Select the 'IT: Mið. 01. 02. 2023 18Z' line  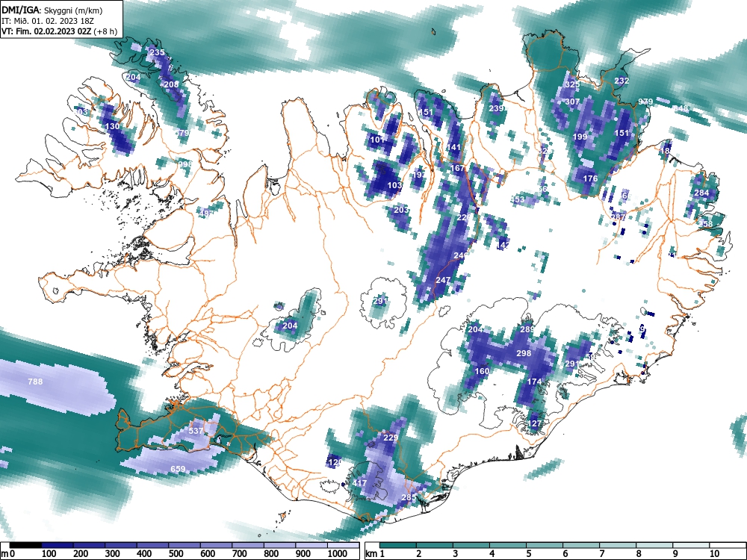47,21
